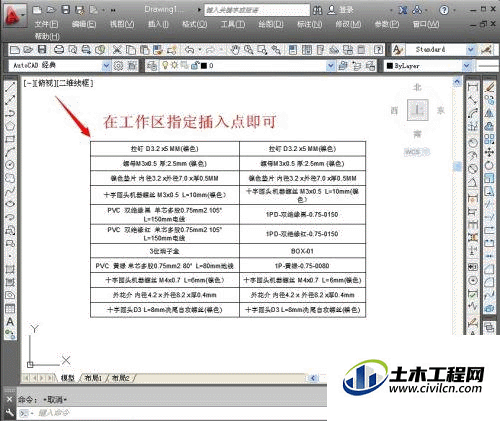Select the Hatch tool in draw toolbar
Viewport: 500px width, 421px height.
tap(10, 269)
